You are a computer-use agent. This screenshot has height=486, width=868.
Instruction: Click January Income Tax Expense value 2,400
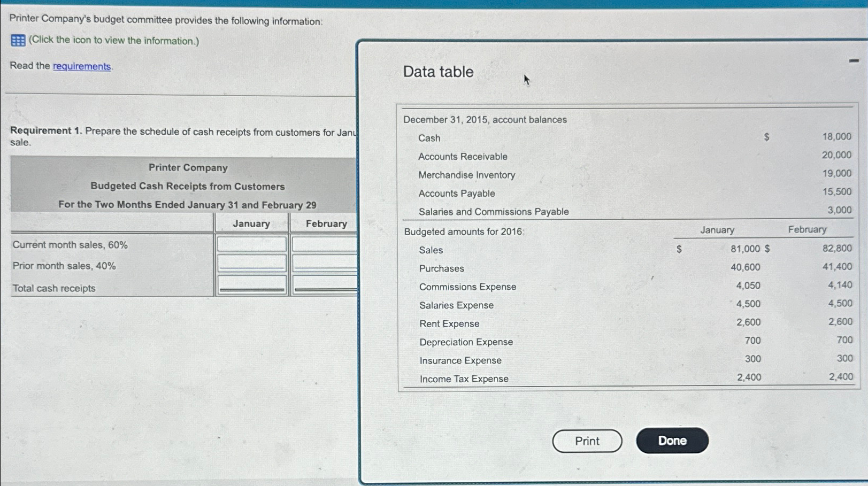749,377
